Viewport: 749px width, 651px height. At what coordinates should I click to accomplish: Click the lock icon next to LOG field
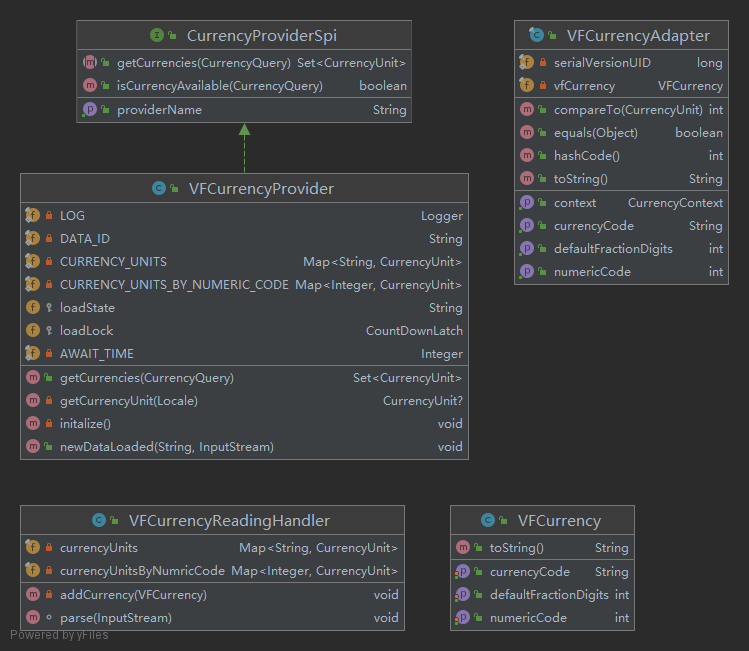(49, 215)
